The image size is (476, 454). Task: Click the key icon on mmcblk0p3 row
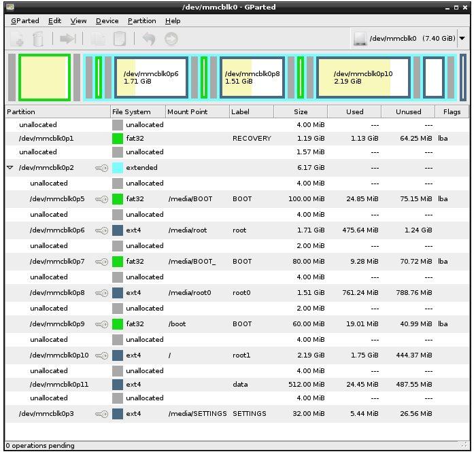[102, 414]
